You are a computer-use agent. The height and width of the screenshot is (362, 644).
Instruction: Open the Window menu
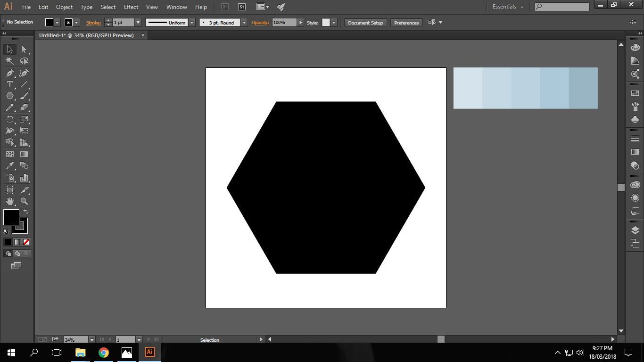point(176,7)
